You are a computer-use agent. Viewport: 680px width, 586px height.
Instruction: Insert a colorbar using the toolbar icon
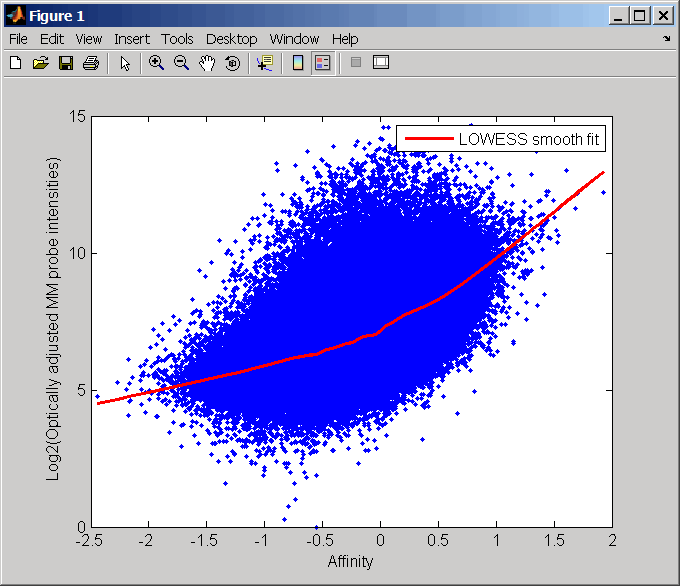[x=298, y=63]
